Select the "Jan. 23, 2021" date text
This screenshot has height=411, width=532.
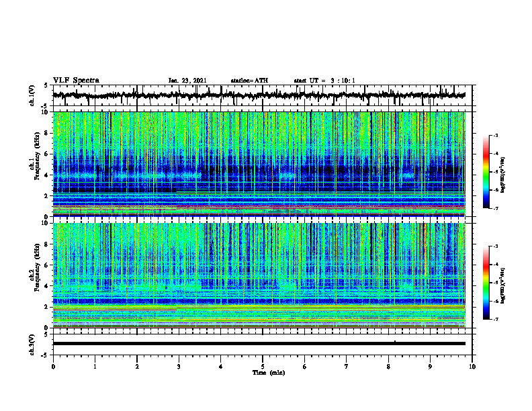click(x=187, y=81)
